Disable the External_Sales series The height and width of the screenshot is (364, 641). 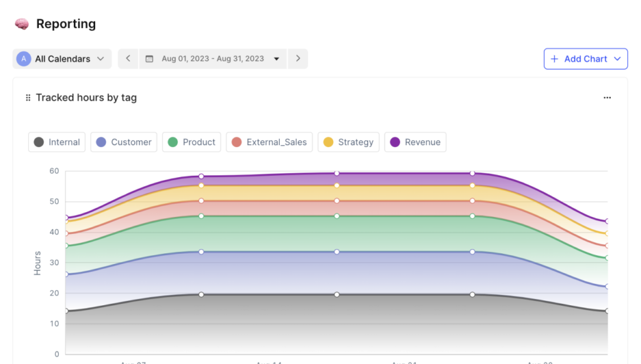(x=269, y=142)
